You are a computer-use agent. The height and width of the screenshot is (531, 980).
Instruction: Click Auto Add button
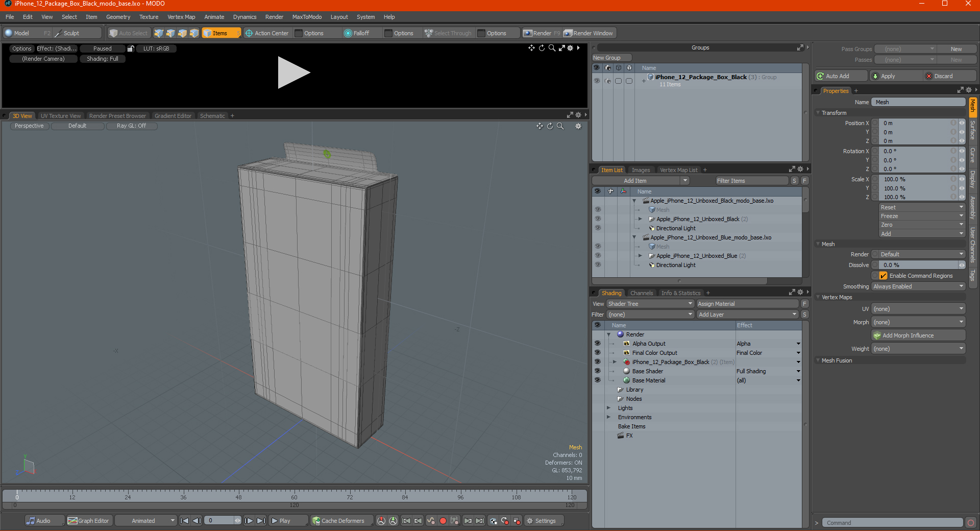coord(841,76)
